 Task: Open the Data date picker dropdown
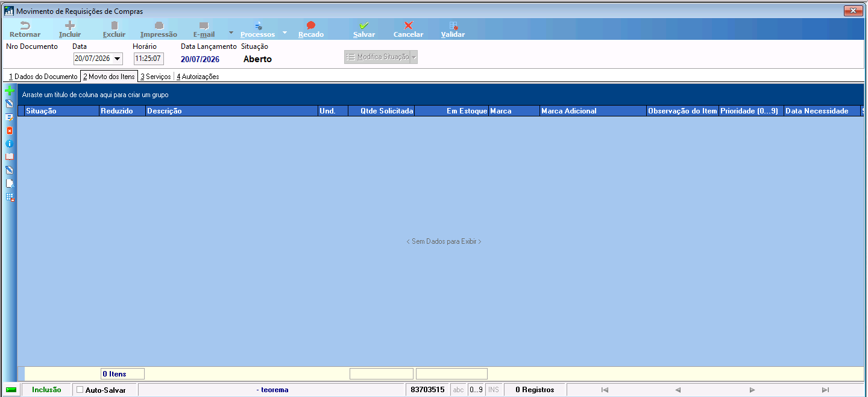click(x=117, y=59)
